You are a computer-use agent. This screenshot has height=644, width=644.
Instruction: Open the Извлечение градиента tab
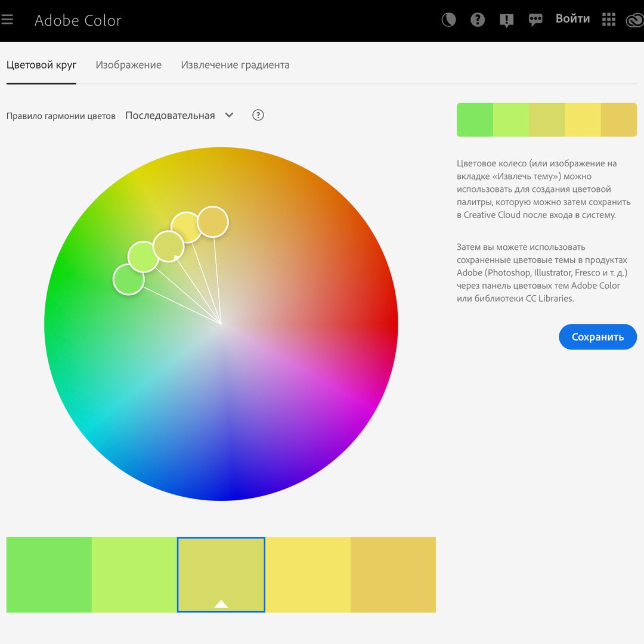click(x=236, y=65)
